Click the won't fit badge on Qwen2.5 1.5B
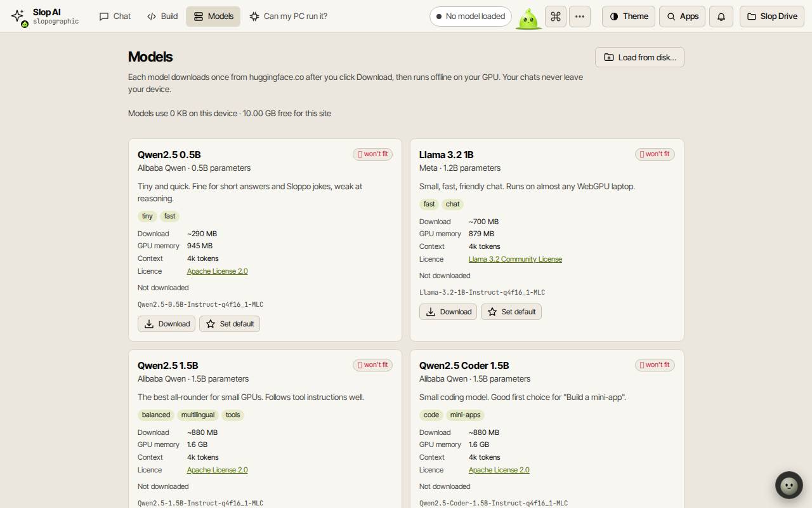The height and width of the screenshot is (508, 812). (373, 365)
